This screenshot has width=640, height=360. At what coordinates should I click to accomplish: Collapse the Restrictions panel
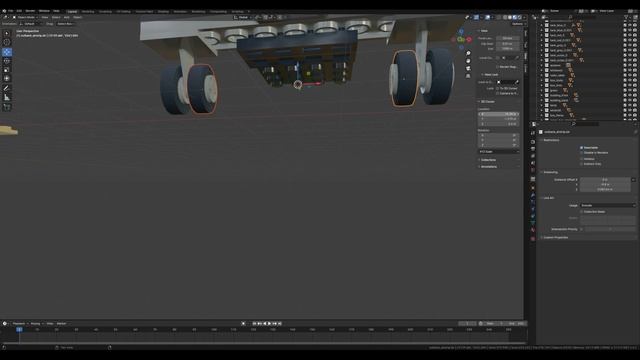(551, 140)
